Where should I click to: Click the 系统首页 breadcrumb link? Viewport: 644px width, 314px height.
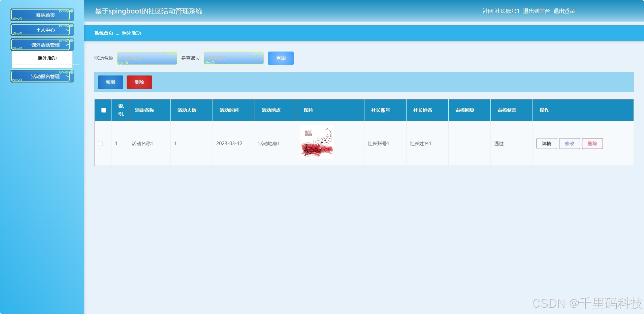coord(104,33)
